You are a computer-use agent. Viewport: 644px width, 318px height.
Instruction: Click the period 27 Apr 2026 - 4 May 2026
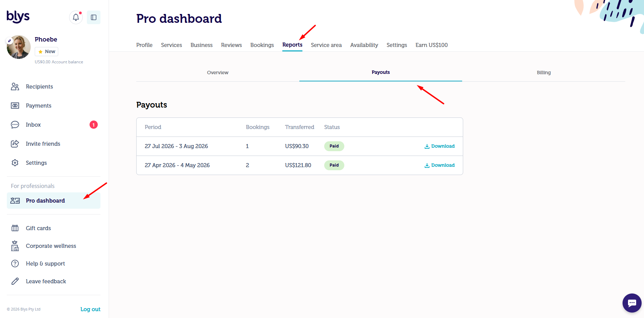[177, 165]
